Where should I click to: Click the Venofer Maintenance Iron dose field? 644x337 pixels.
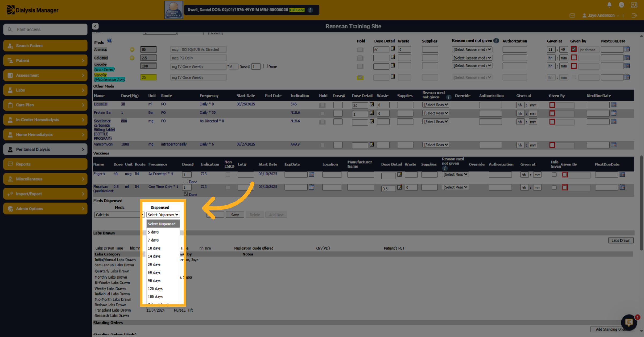click(148, 77)
